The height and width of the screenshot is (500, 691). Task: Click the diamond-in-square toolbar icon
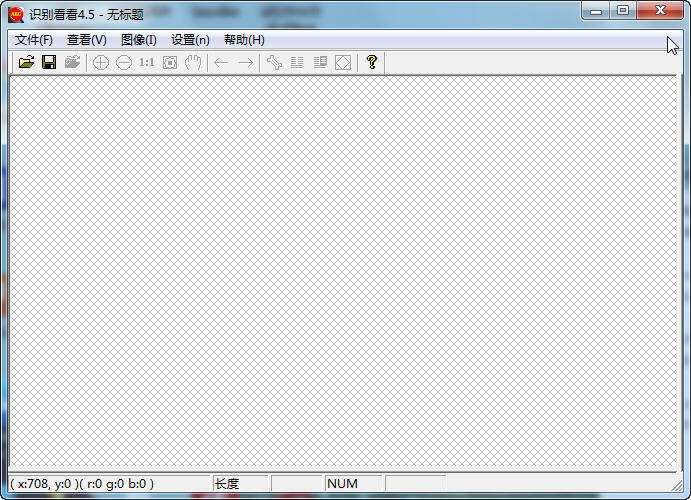(343, 63)
